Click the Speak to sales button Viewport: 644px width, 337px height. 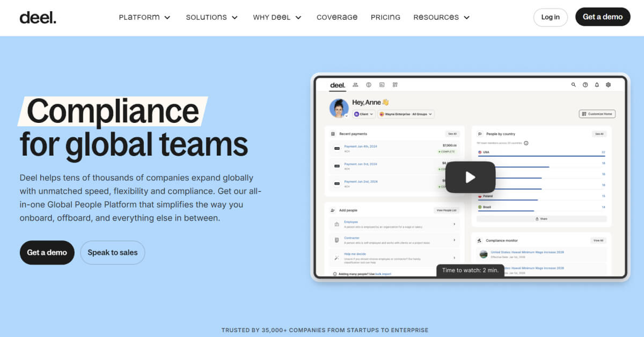click(x=113, y=252)
